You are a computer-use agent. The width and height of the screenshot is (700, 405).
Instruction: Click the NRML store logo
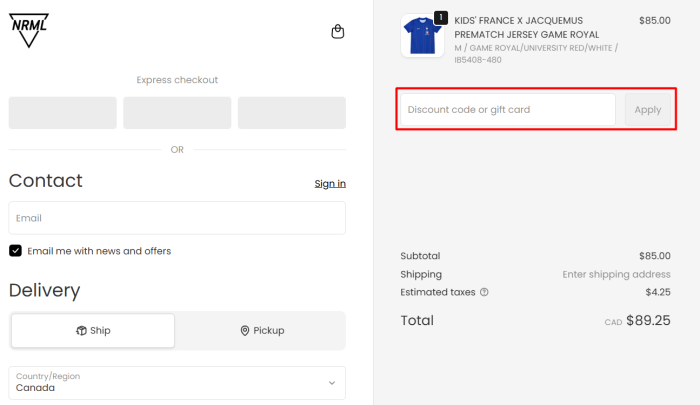point(29,30)
